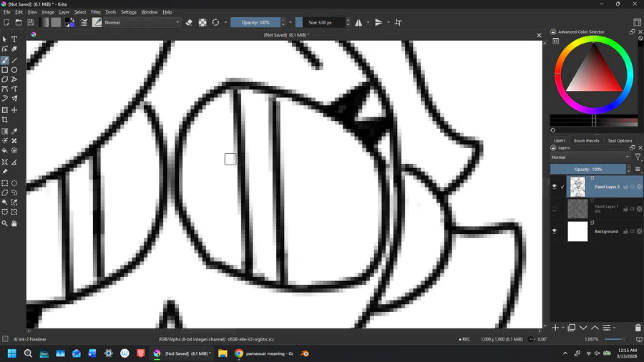Hide the Background layer eye icon

[555, 231]
